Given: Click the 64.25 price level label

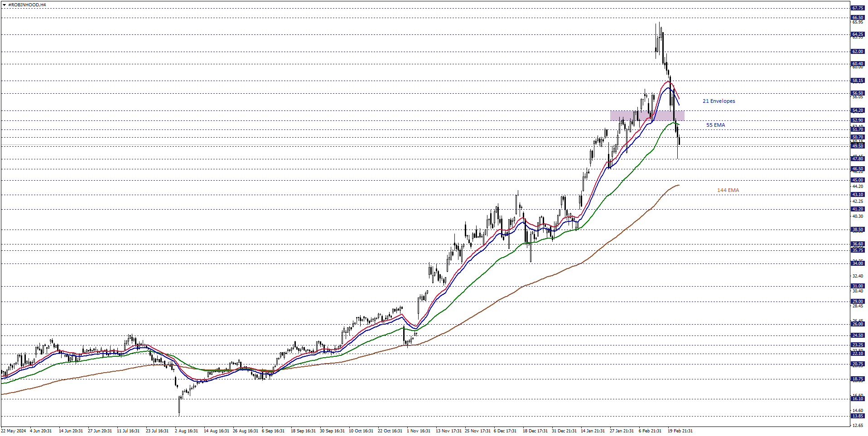Looking at the screenshot, I should coord(858,34).
